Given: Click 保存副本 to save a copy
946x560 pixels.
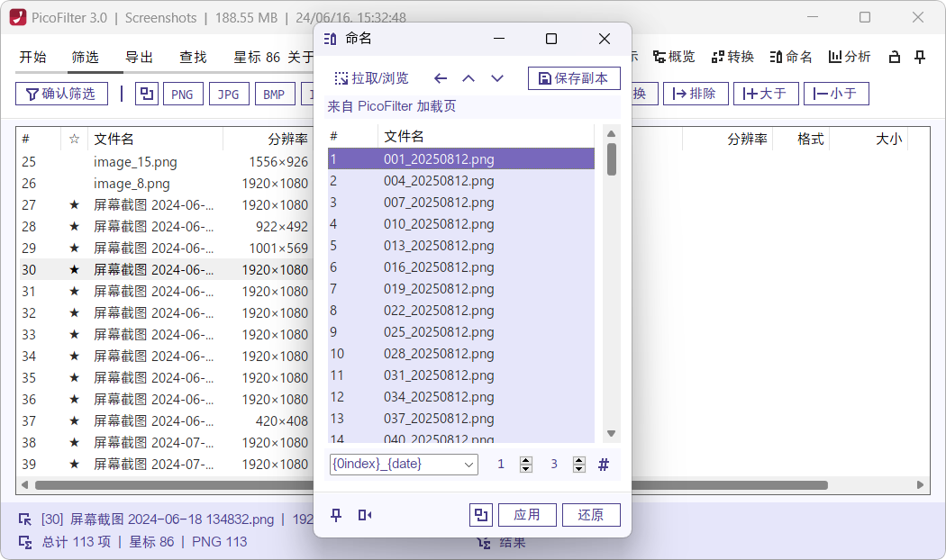Looking at the screenshot, I should [574, 78].
